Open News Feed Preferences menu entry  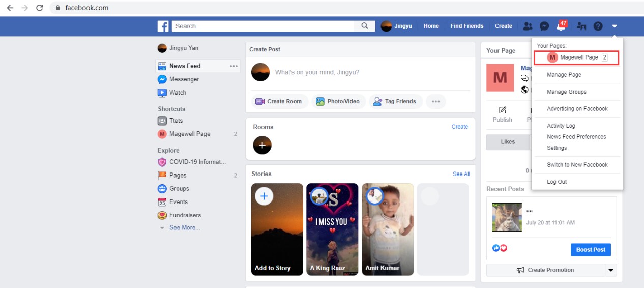(576, 137)
